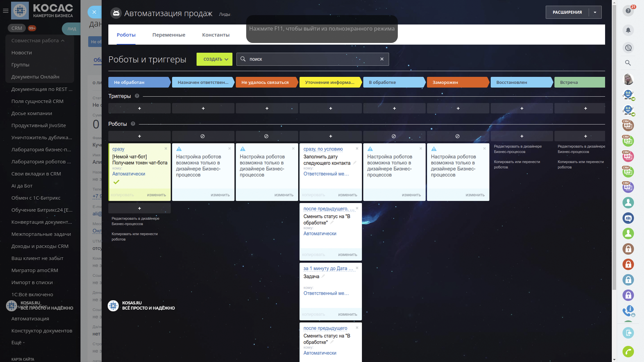Click 'изменить' on 'Заполнить дату' robot card
This screenshot has height=362, width=644.
(x=347, y=195)
